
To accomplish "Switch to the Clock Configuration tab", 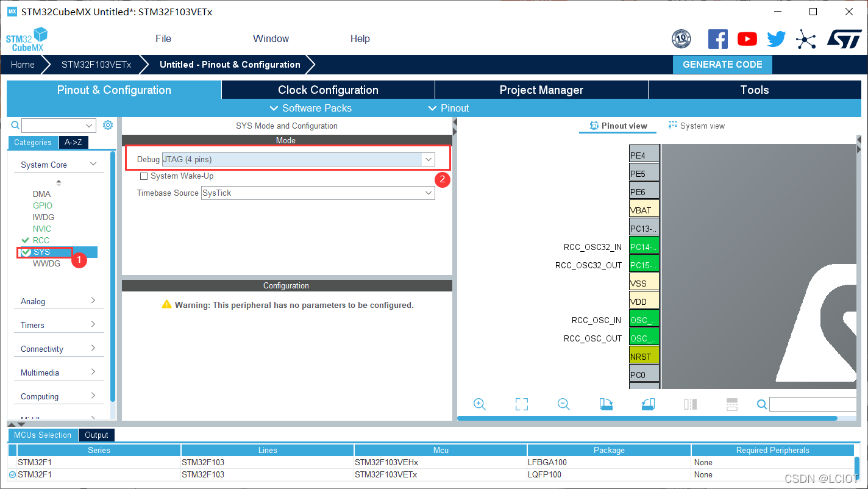I will [x=328, y=90].
